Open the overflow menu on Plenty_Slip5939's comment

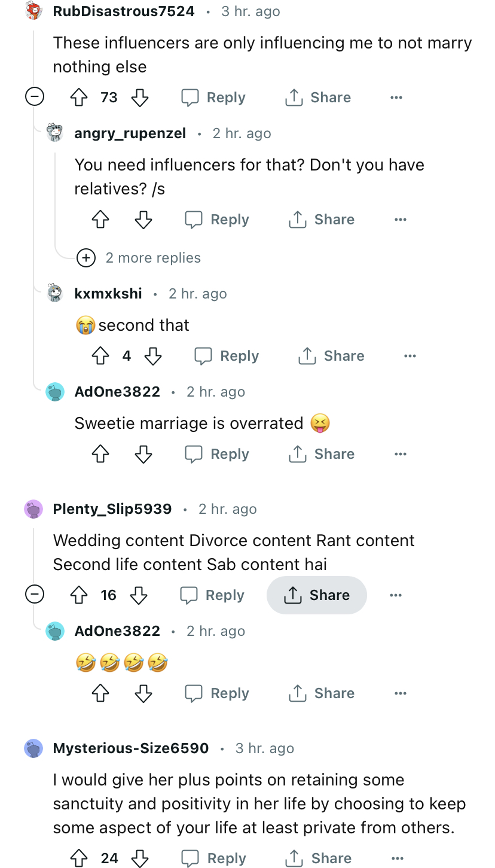(395, 595)
